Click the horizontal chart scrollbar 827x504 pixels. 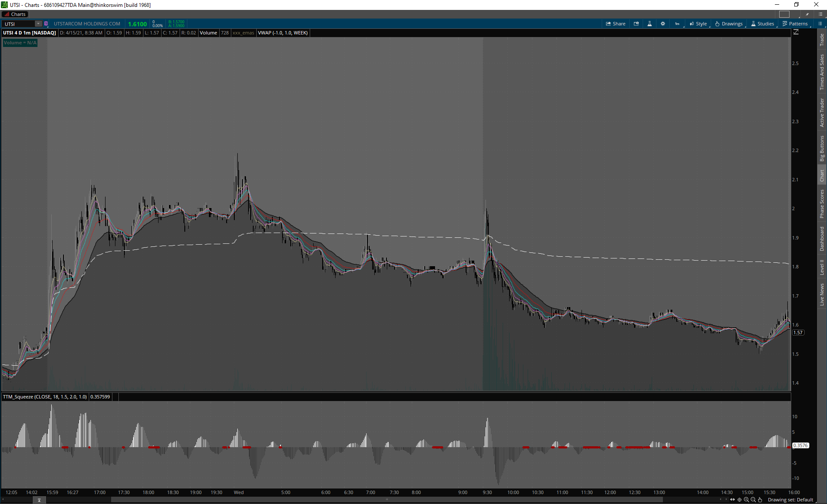[386, 500]
